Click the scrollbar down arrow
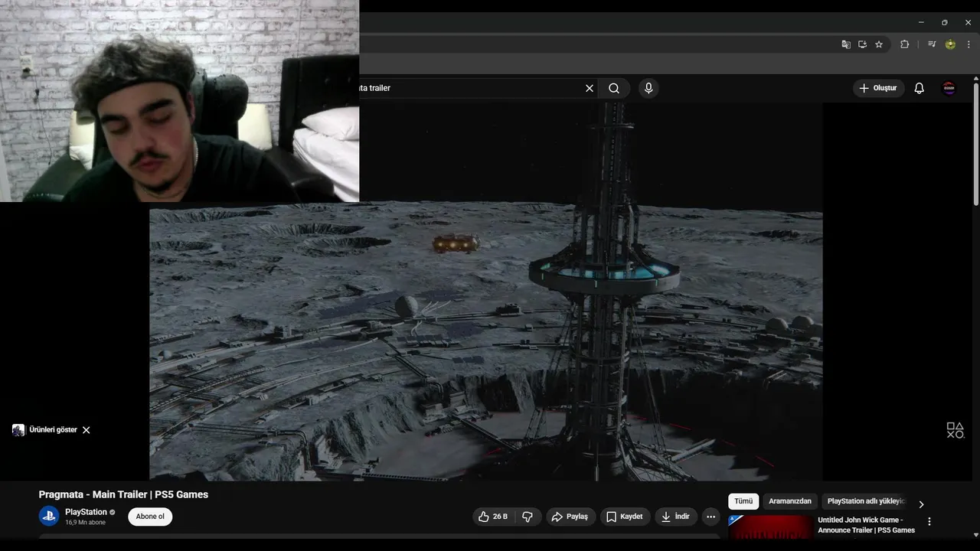 tap(975, 535)
